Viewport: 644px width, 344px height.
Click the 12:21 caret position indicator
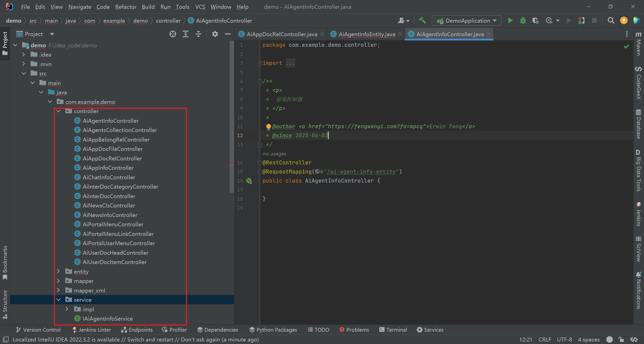(526, 339)
